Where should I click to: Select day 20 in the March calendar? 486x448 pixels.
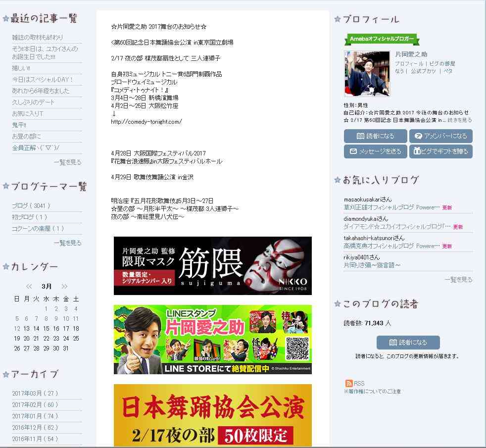[x=27, y=338]
